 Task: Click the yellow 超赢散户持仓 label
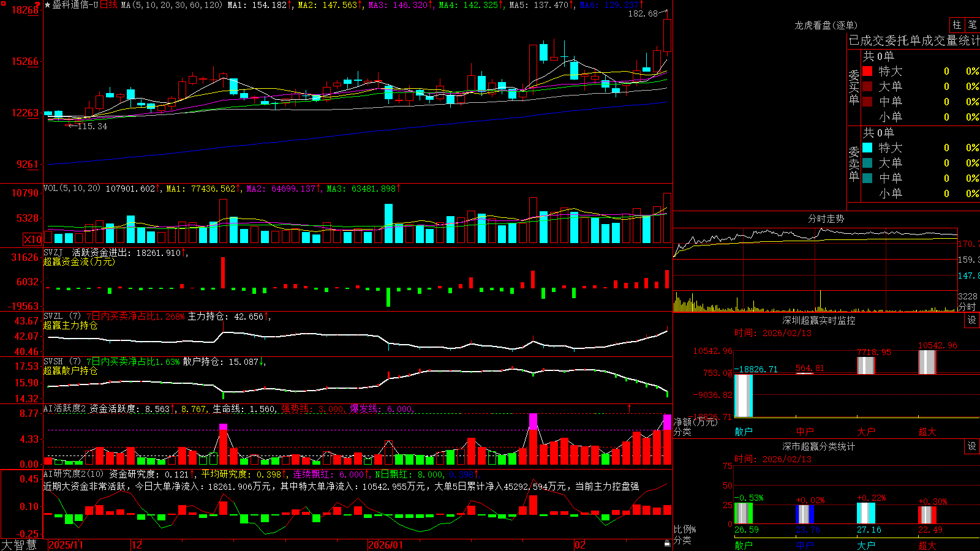(x=70, y=370)
